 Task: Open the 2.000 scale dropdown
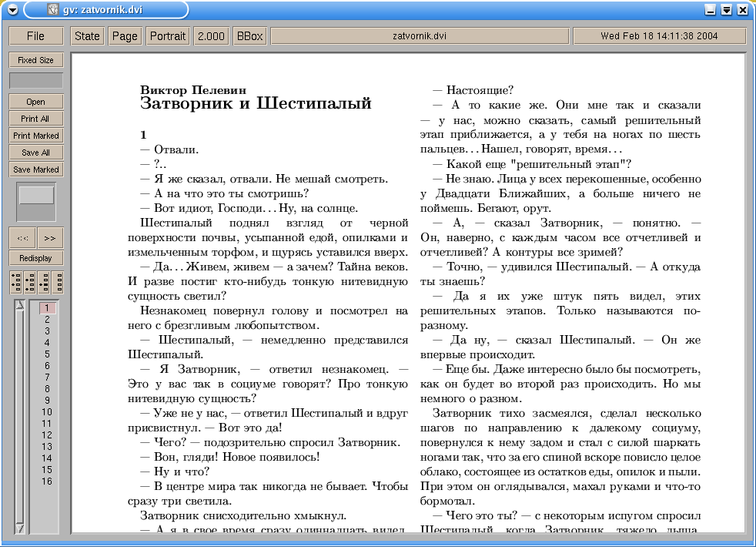[x=210, y=36]
